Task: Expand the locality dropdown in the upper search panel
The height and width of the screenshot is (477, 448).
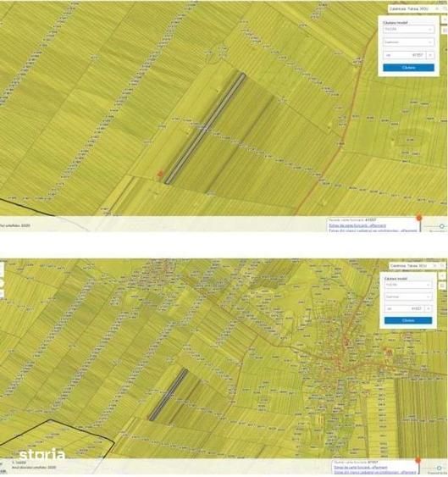Action: click(408, 42)
